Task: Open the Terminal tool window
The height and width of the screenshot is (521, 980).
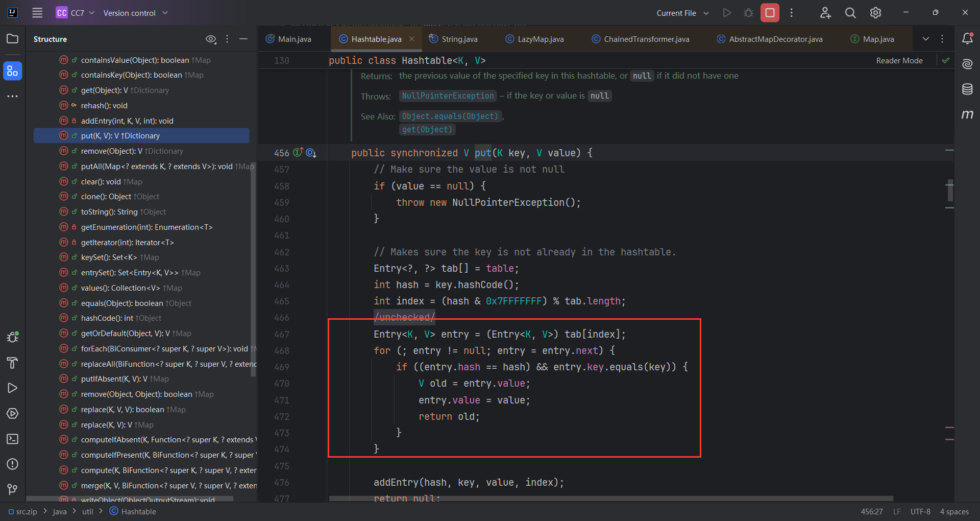Action: (12, 439)
